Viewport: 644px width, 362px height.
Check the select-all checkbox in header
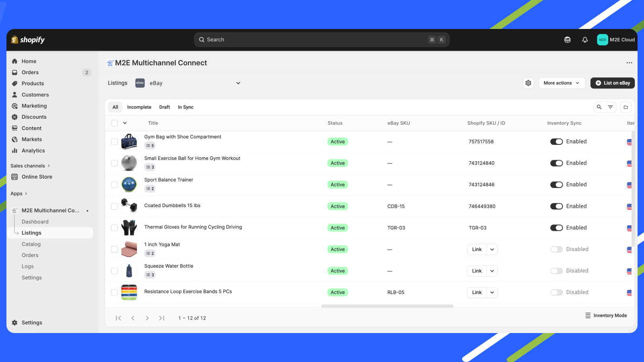coord(115,123)
